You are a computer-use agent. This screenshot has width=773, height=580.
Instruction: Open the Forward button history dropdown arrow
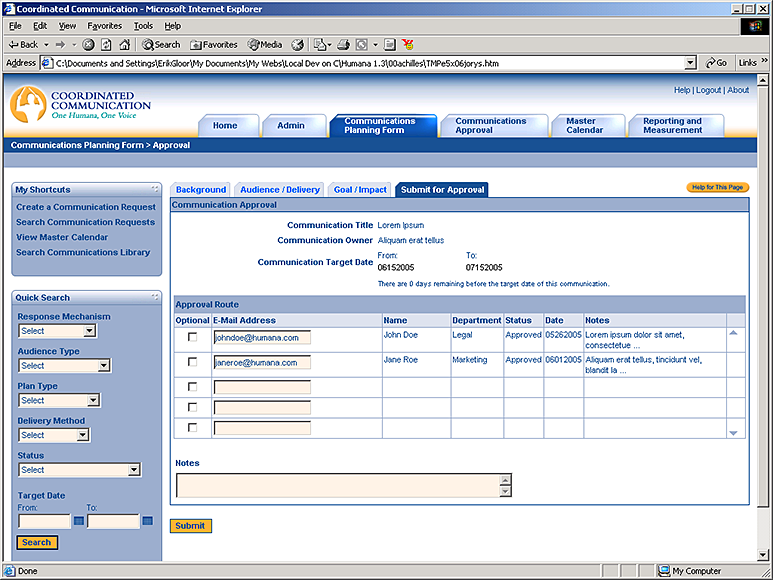(x=74, y=45)
